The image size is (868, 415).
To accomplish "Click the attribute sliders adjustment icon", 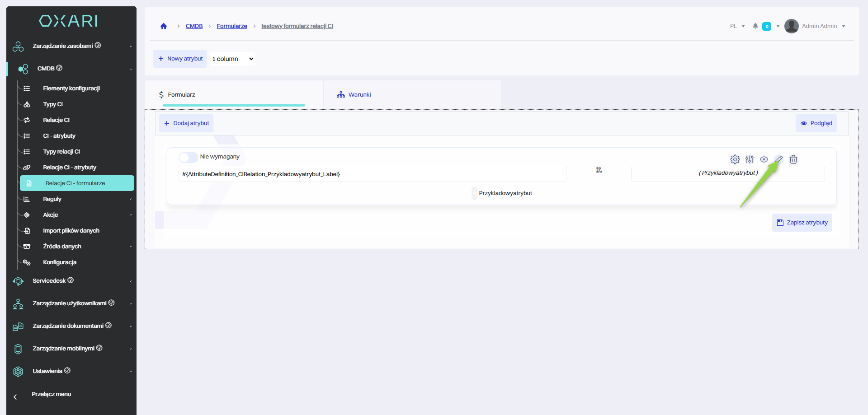I will (750, 159).
